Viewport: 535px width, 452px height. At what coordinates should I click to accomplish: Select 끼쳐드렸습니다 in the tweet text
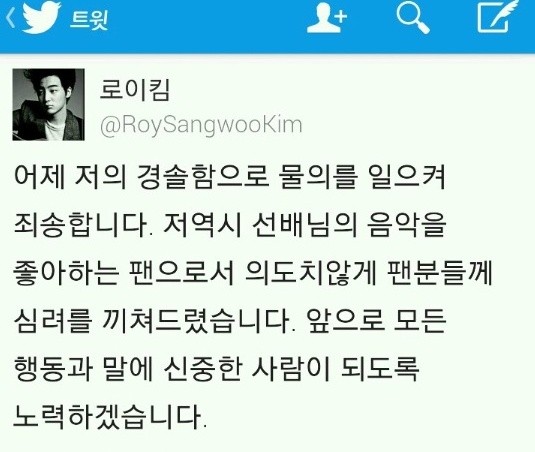198,321
